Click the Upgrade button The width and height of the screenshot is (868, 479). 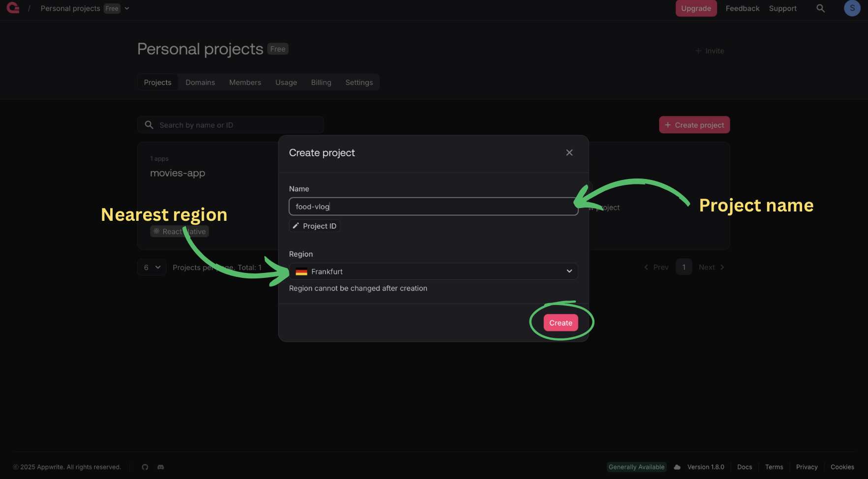[696, 8]
